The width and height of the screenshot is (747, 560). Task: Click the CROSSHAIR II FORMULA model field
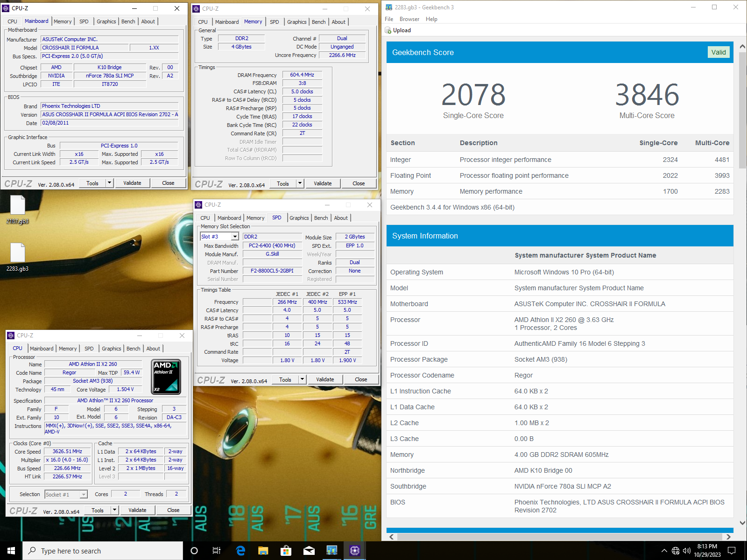[x=85, y=48]
